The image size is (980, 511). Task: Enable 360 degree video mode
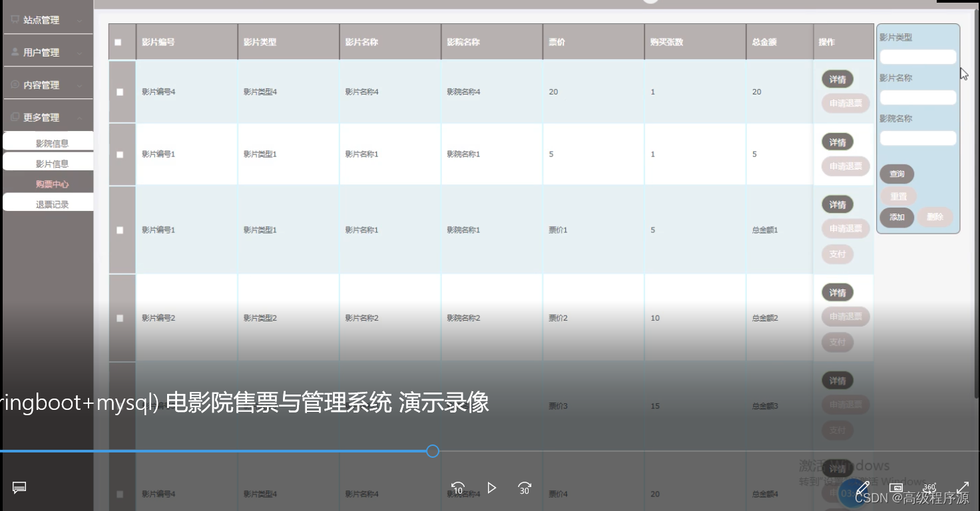[929, 488]
